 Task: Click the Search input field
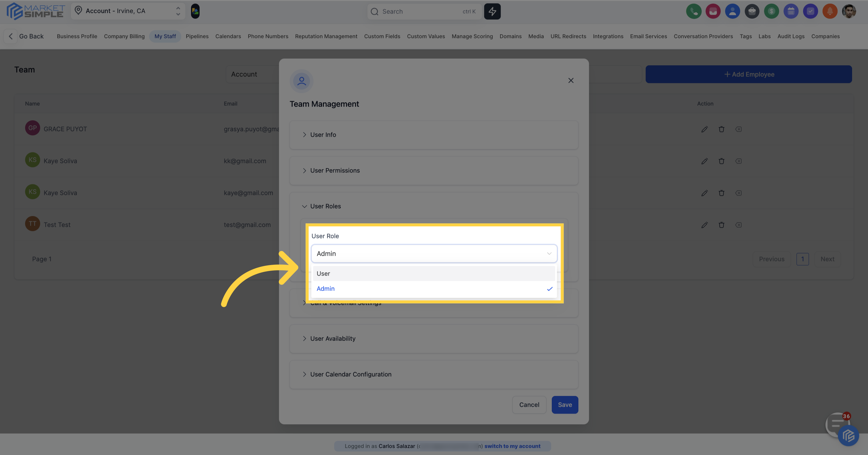click(x=421, y=12)
